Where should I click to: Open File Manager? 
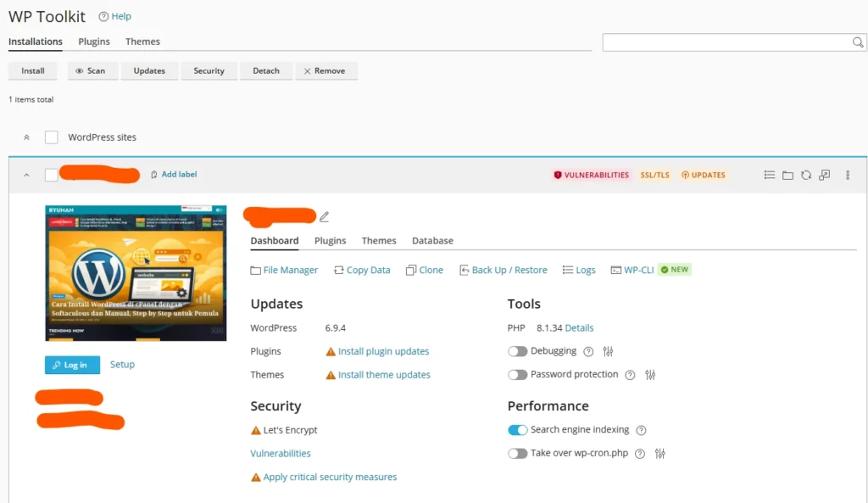[x=284, y=270]
